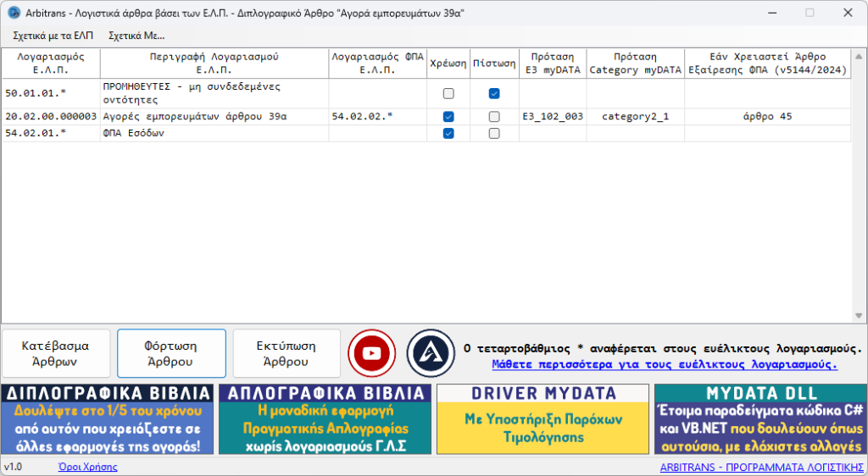Screen dimensions: 868x476
Task: Open the Όροι Χρήσης link
Action: (x=87, y=467)
